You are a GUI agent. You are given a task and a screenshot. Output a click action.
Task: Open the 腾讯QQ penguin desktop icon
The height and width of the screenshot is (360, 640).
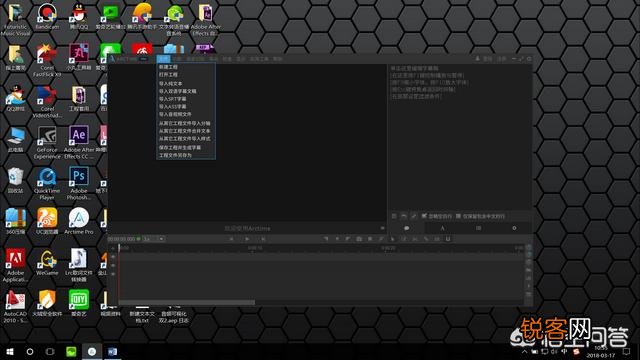[79, 16]
